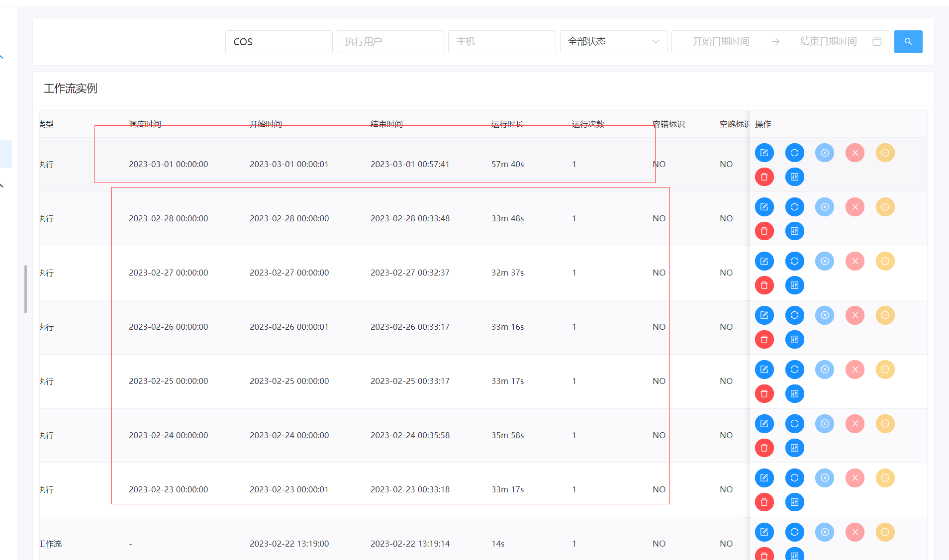949x560 pixels.
Task: Pause the 2023-02-24 workflow instance
Action: click(885, 424)
